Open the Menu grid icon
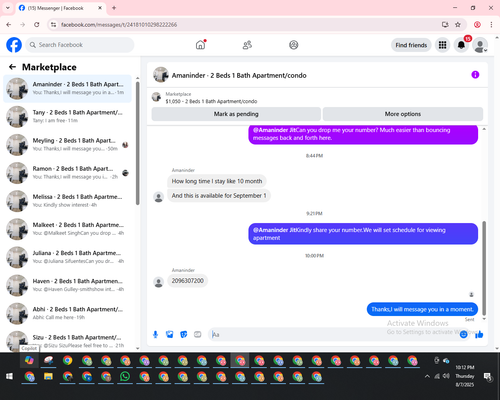 (x=442, y=45)
